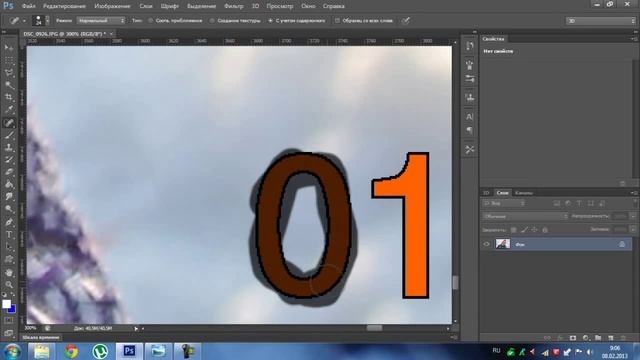Open the Paragraph panel icon
The height and width of the screenshot is (360, 640).
click(470, 130)
